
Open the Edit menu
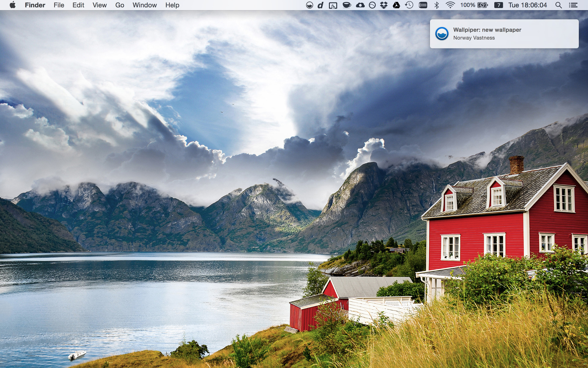pos(78,5)
